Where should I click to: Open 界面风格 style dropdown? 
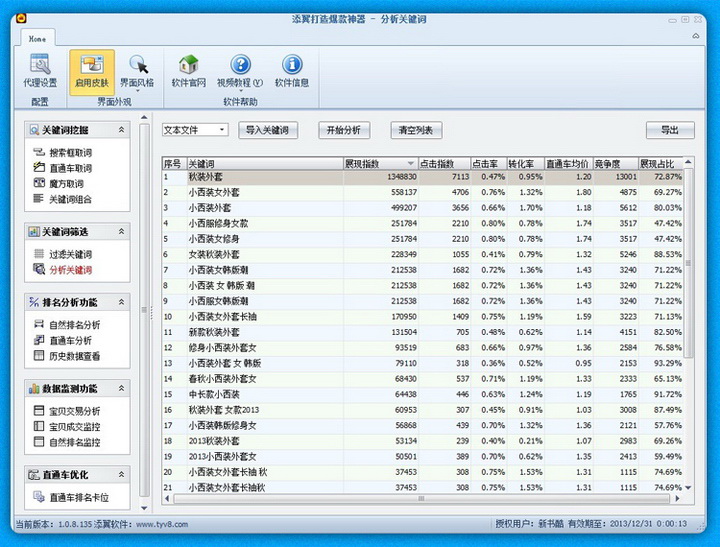[x=137, y=72]
